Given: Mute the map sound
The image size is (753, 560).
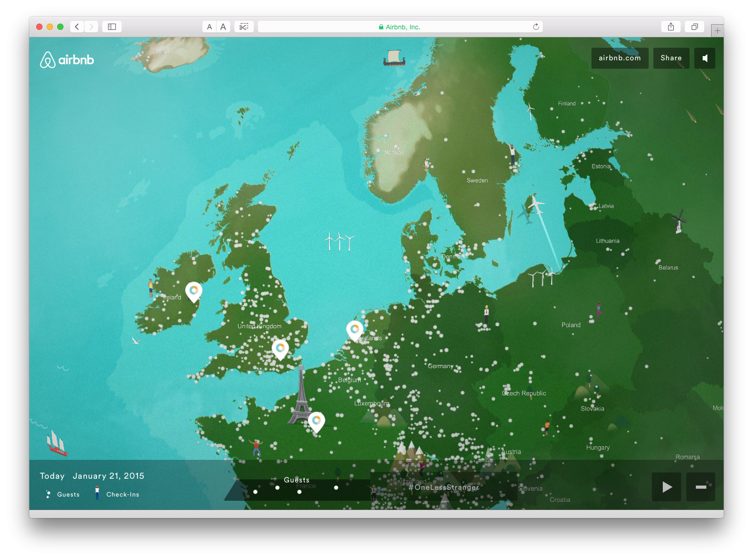Looking at the screenshot, I should pyautogui.click(x=705, y=58).
